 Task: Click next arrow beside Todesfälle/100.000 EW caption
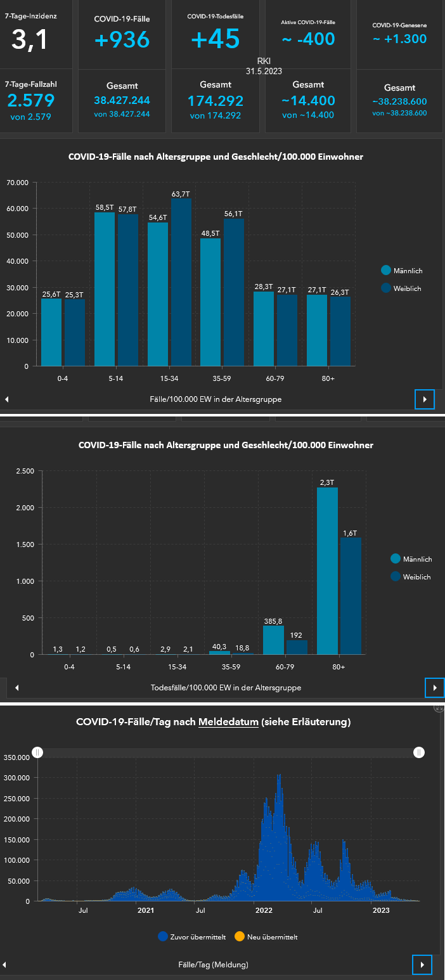[434, 687]
